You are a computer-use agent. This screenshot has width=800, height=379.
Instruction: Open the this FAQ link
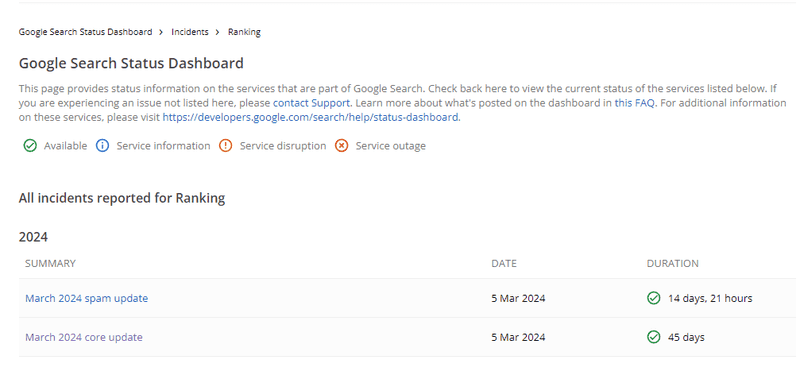tap(634, 103)
